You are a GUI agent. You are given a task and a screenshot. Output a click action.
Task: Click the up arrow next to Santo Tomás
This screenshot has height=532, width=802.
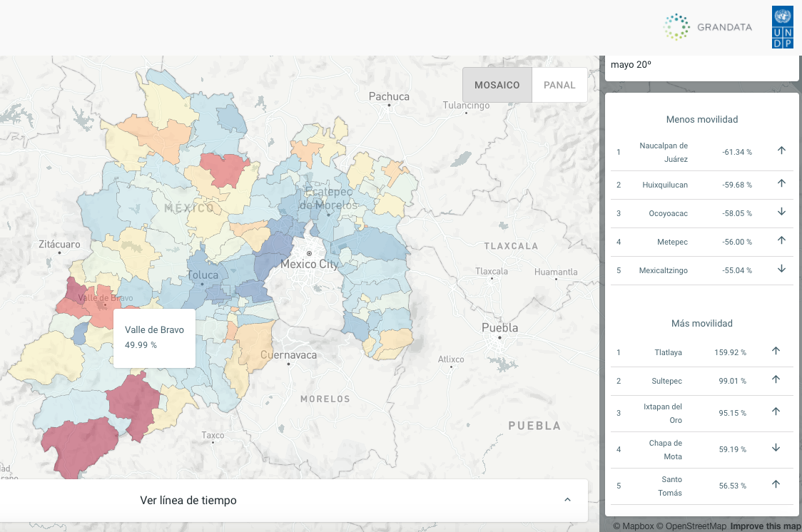776,484
